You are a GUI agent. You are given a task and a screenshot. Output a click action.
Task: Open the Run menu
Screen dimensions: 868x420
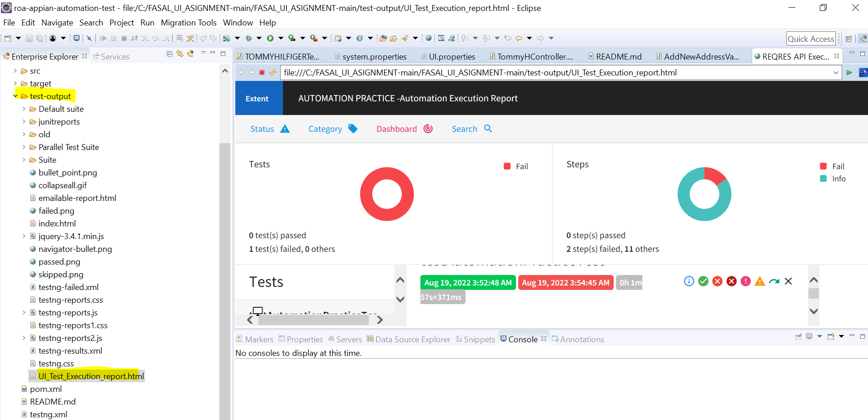[x=147, y=22]
